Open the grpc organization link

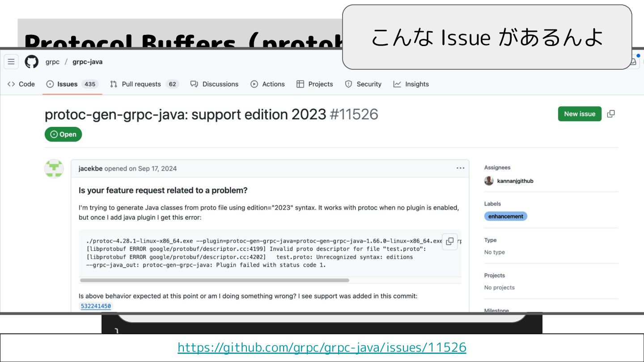point(52,62)
